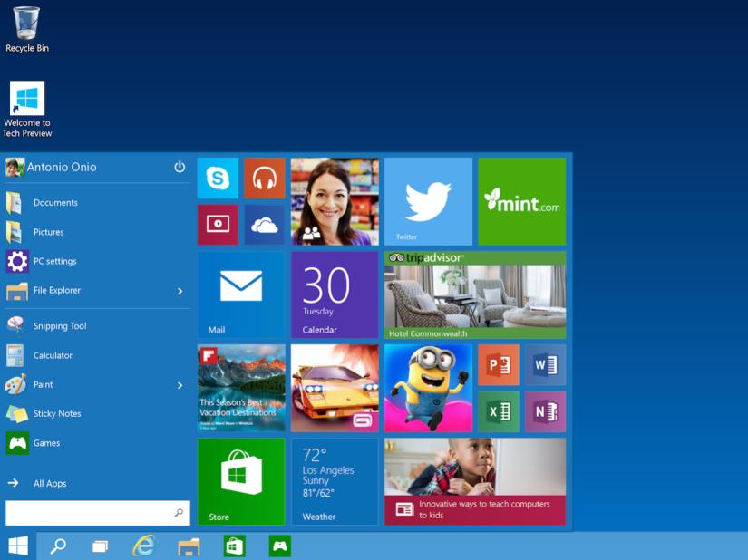The width and height of the screenshot is (748, 560).
Task: Open the green Store tile
Action: 240,480
